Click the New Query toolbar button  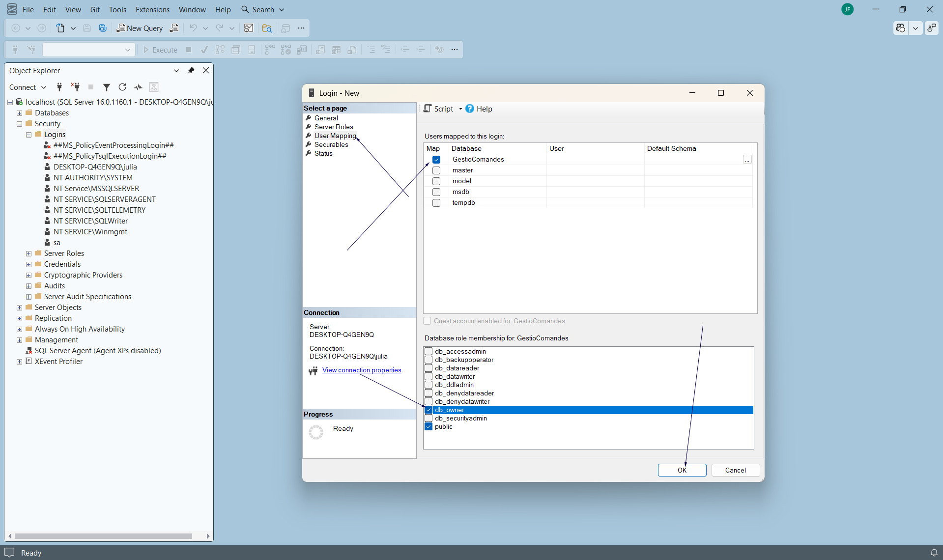coord(140,28)
